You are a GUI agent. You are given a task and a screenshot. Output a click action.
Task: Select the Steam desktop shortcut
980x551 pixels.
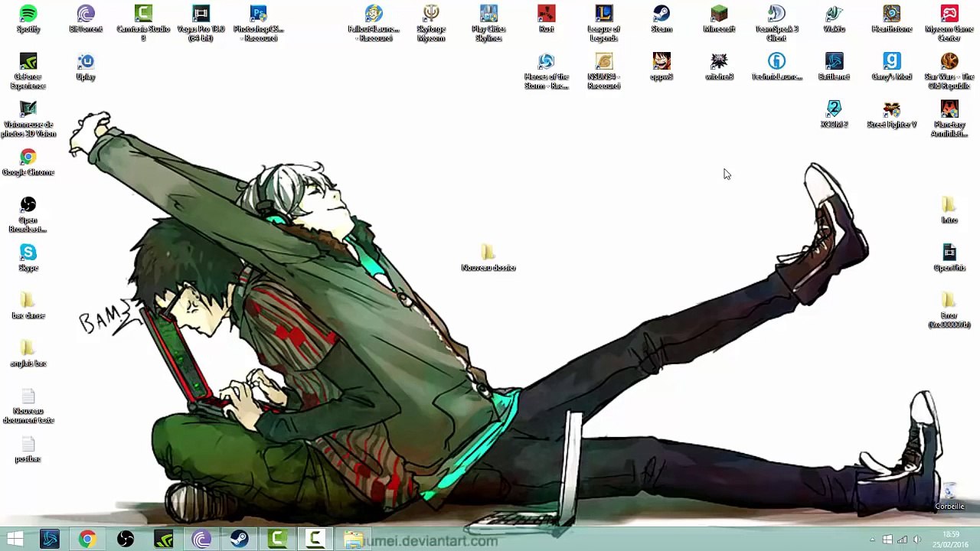tap(661, 20)
